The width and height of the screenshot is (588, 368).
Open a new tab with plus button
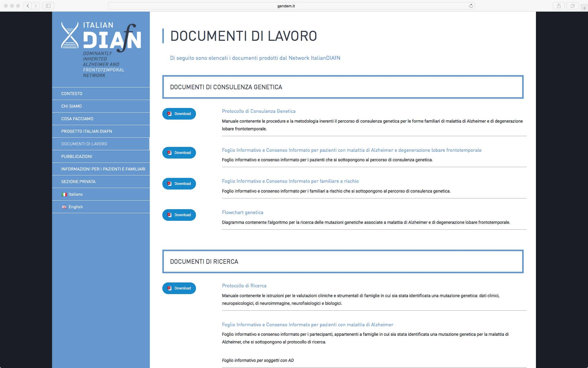pos(584,8)
